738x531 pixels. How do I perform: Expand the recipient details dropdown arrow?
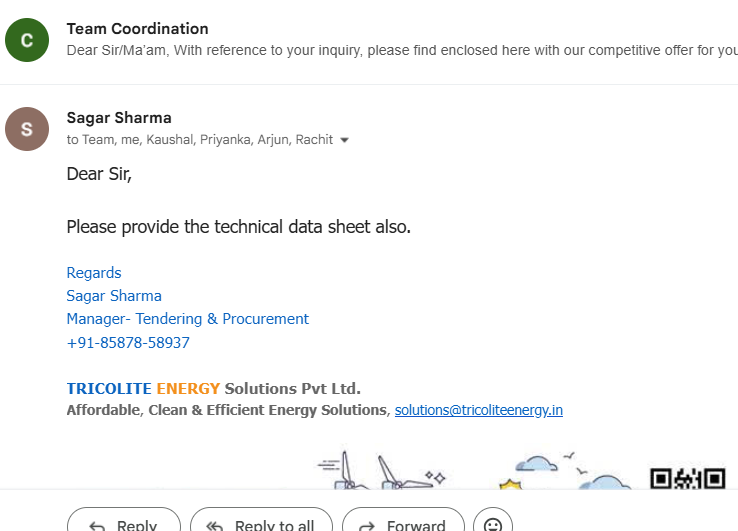click(345, 140)
